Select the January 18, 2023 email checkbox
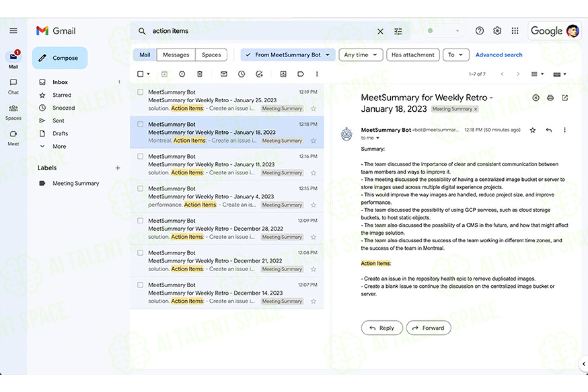The height and width of the screenshot is (392, 588). coord(140,124)
